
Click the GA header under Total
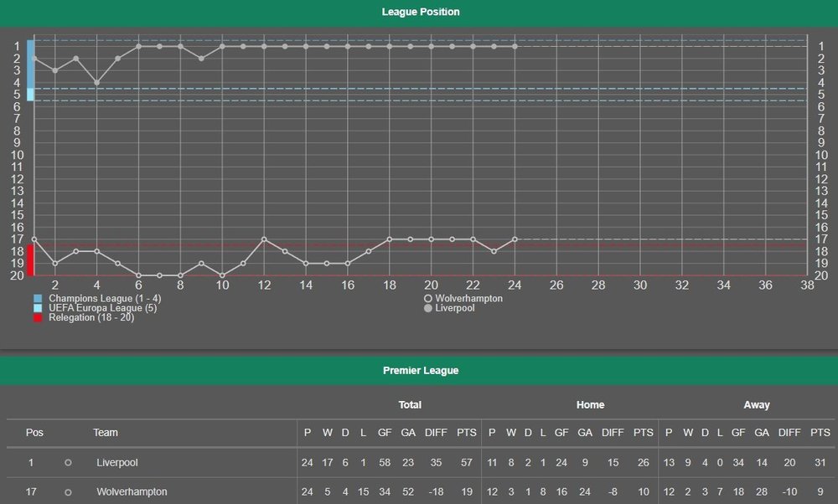click(408, 433)
